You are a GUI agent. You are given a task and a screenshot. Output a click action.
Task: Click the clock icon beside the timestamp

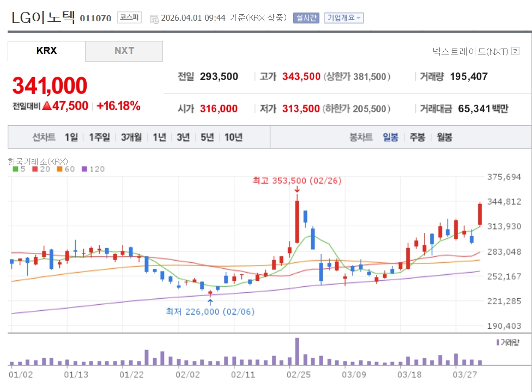point(154,19)
